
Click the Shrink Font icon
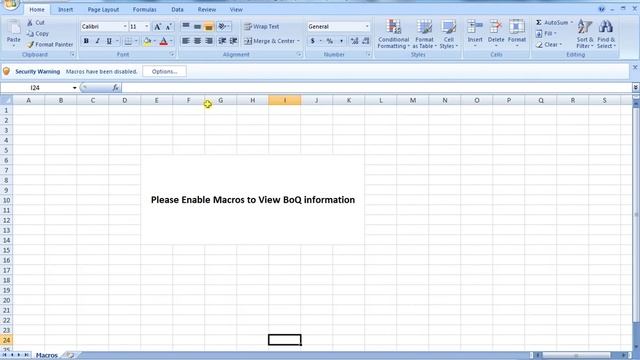(168, 27)
